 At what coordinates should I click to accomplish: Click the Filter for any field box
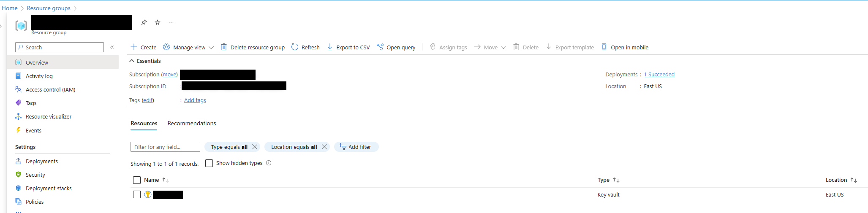165,147
